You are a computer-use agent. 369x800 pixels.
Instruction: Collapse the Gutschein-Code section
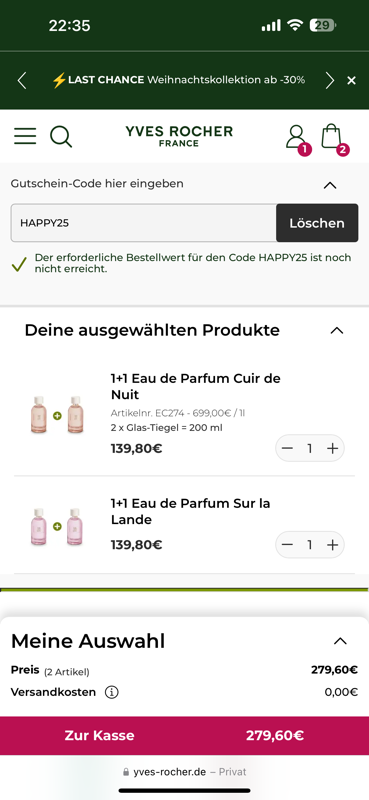pos(330,185)
